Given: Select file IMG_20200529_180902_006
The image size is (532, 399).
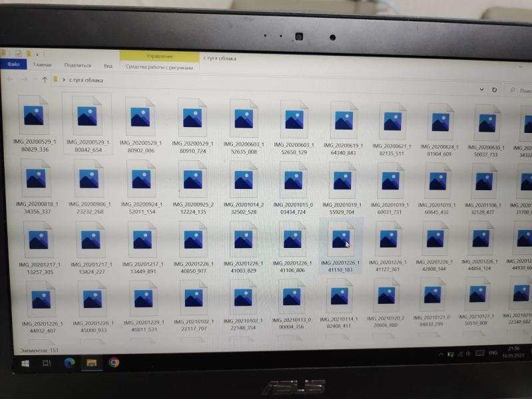Looking at the screenshot, I should pyautogui.click(x=140, y=126).
